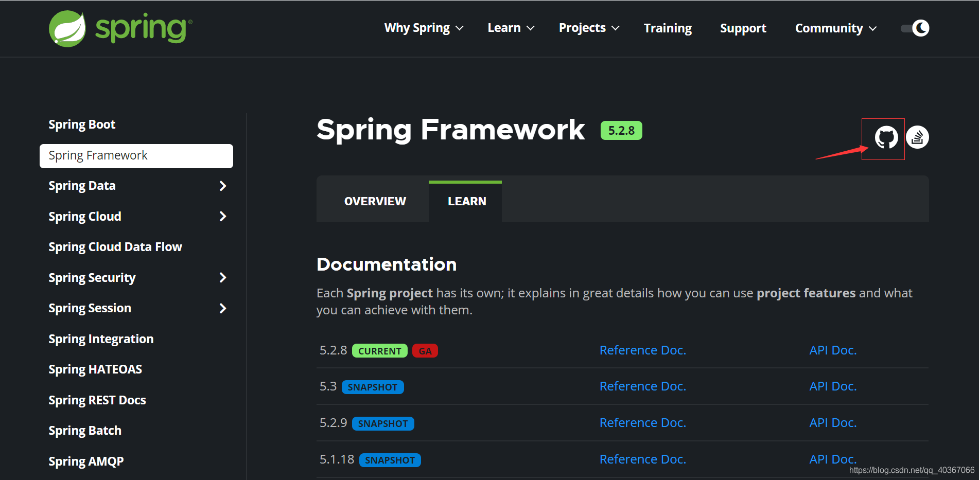Expand the Spring Security submenu chevron
The width and height of the screenshot is (980, 480).
click(x=223, y=278)
